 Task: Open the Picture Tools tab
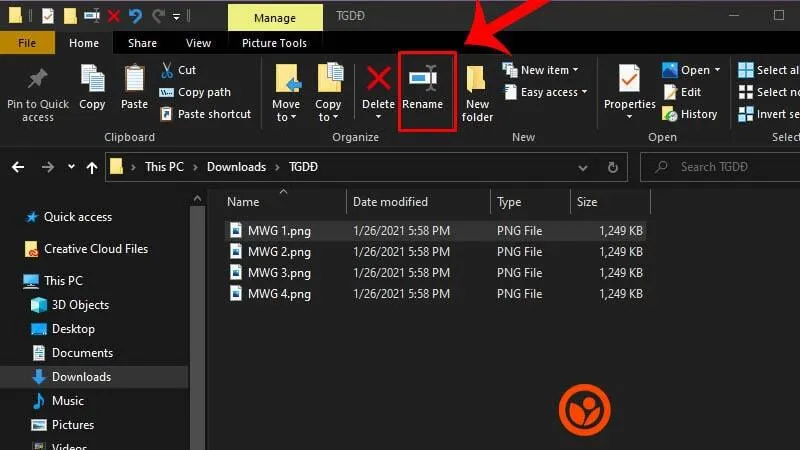click(x=274, y=43)
